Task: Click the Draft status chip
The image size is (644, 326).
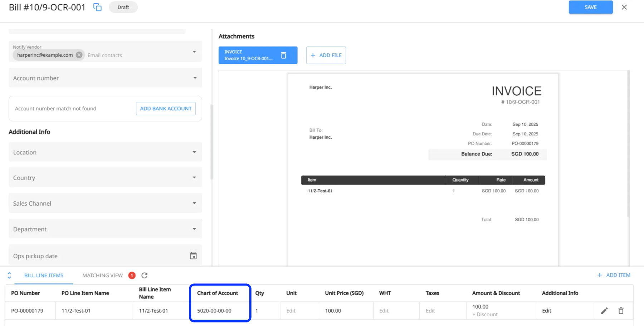Action: (x=123, y=7)
